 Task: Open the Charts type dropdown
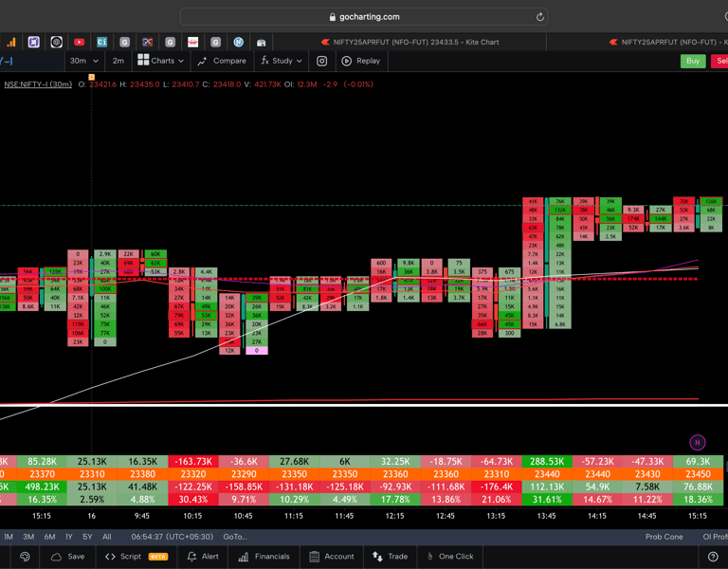160,61
